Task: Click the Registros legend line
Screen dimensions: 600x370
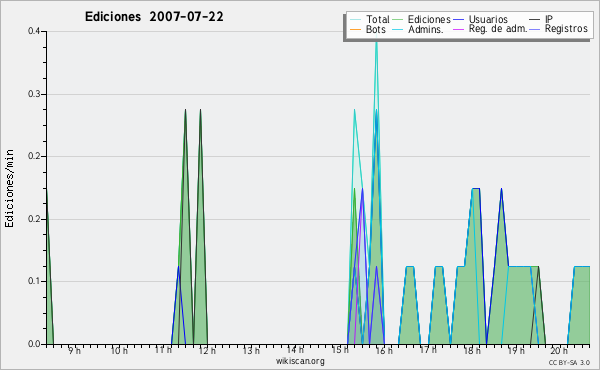Action: pos(535,29)
